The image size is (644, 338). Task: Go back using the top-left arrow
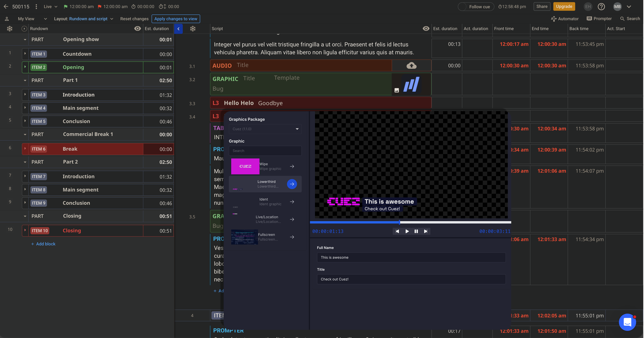click(6, 6)
